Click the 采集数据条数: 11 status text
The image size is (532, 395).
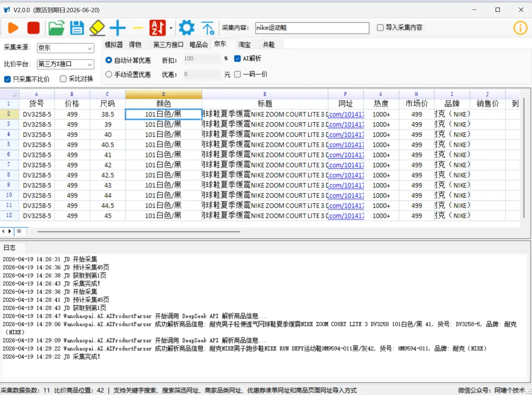(26, 390)
